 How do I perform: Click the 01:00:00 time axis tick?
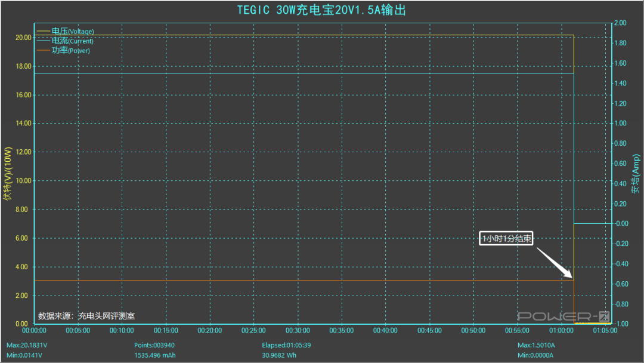[562, 331]
